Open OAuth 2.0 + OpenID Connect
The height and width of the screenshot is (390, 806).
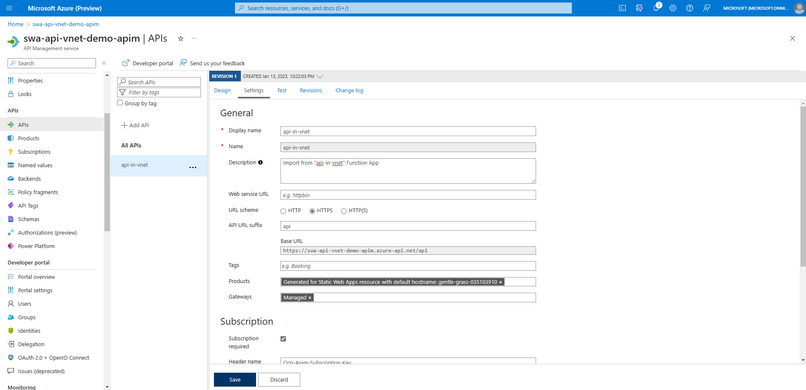point(52,358)
